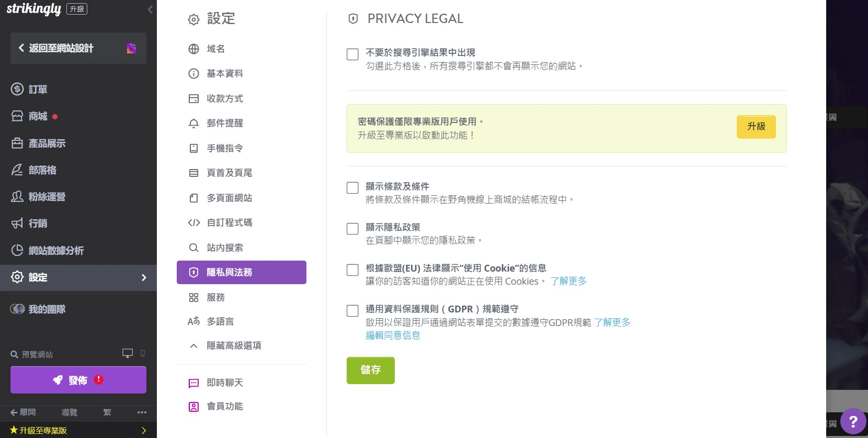Click the 郵件提醒 bell icon
This screenshot has height=438, width=868.
click(193, 123)
